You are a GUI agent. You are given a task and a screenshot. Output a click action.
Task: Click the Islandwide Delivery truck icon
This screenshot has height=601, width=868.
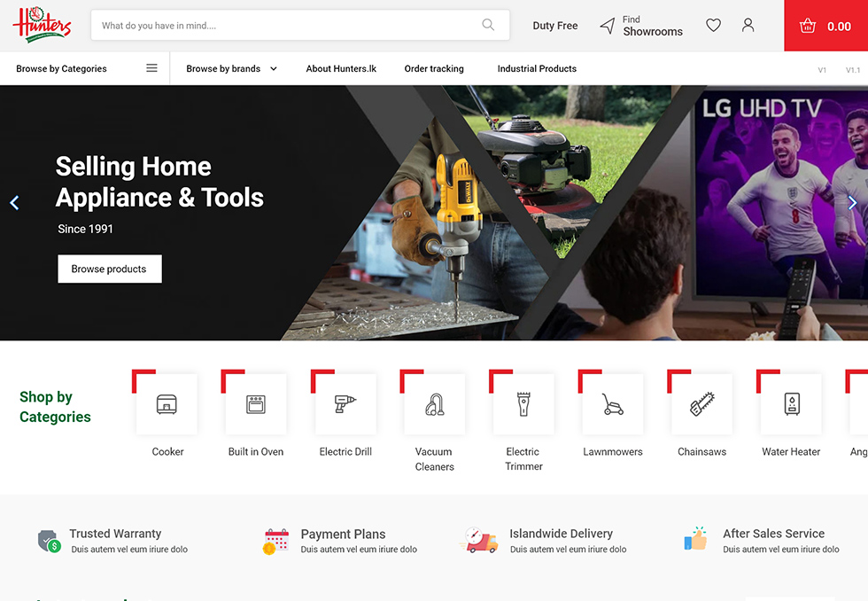tap(478, 540)
